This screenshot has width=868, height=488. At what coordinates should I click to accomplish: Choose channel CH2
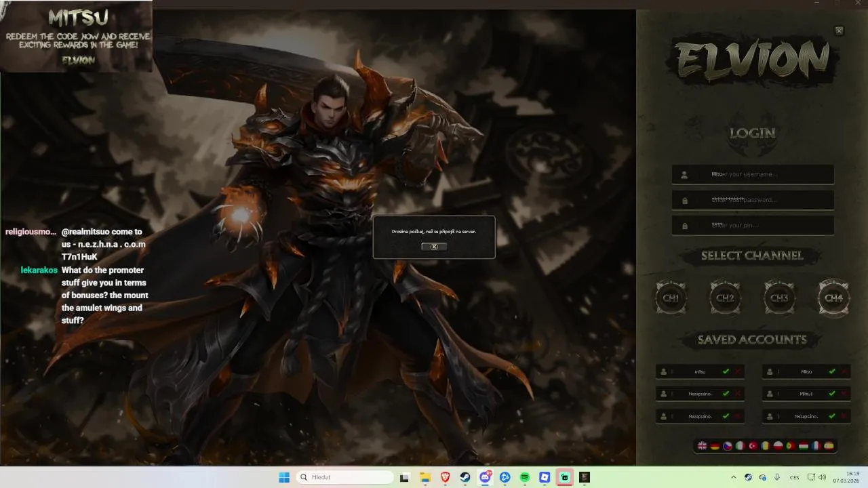click(x=725, y=298)
